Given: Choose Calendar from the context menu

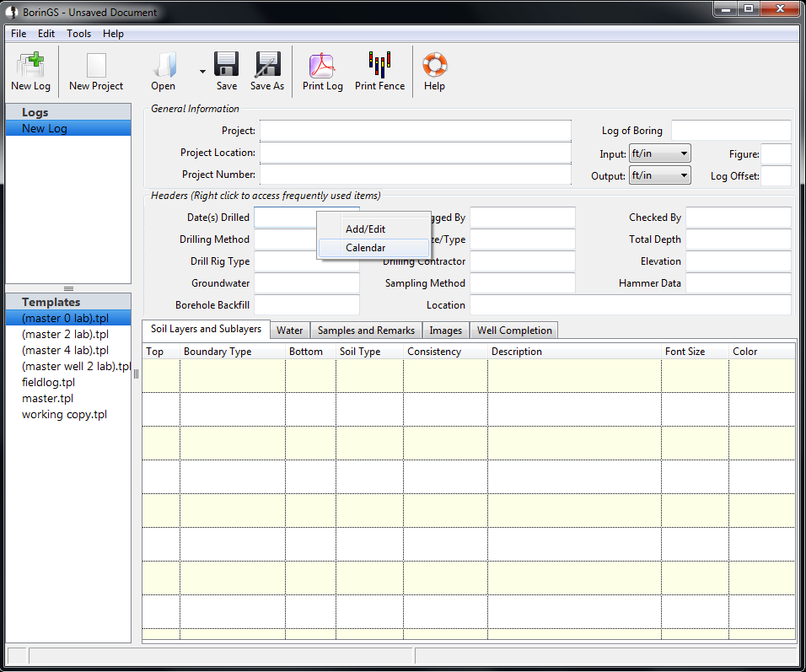Looking at the screenshot, I should tap(373, 247).
